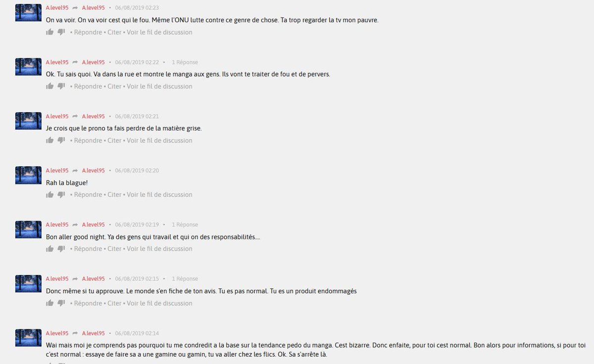This screenshot has height=364, width=594.
Task: Thumbs down the 'Je crois que le prono' comment
Action: (x=61, y=140)
